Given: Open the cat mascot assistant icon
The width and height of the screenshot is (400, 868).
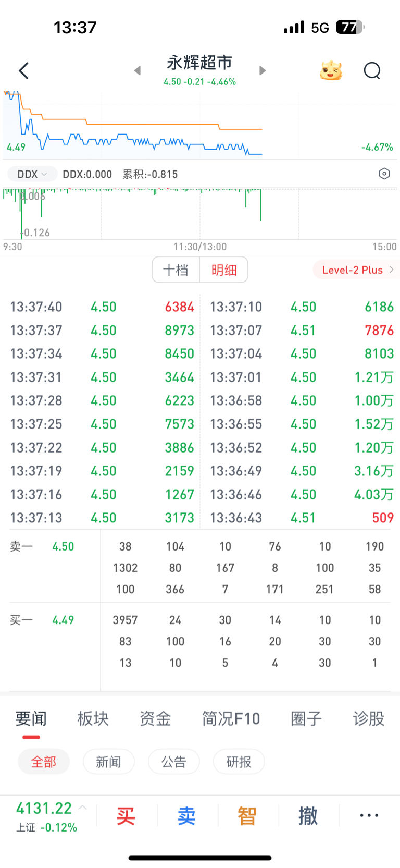Looking at the screenshot, I should pos(331,70).
